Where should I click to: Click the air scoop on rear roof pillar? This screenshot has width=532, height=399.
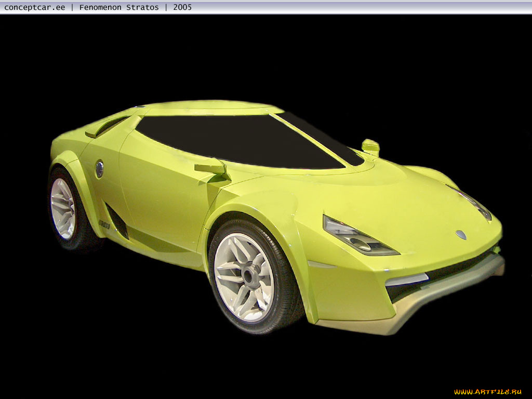coord(107,127)
